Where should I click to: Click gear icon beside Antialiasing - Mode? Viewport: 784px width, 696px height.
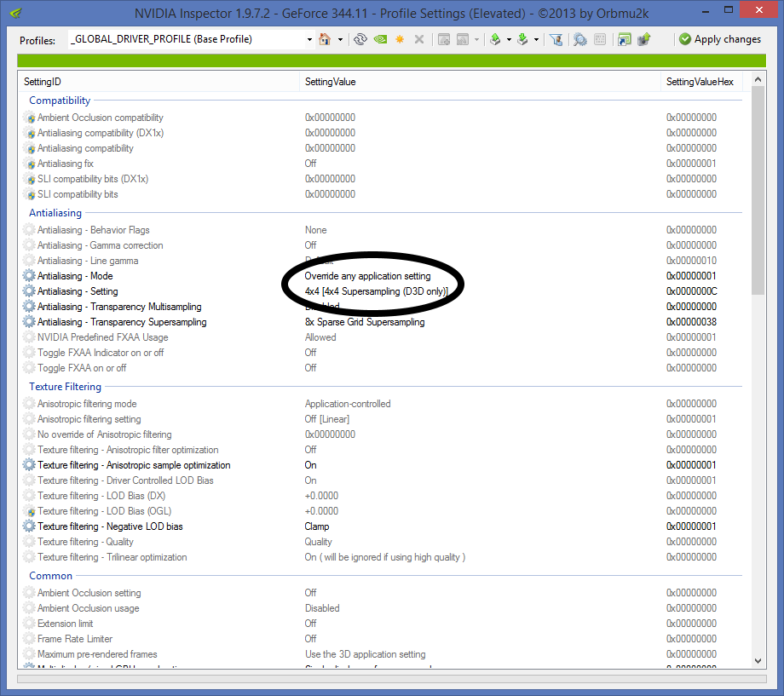29,275
